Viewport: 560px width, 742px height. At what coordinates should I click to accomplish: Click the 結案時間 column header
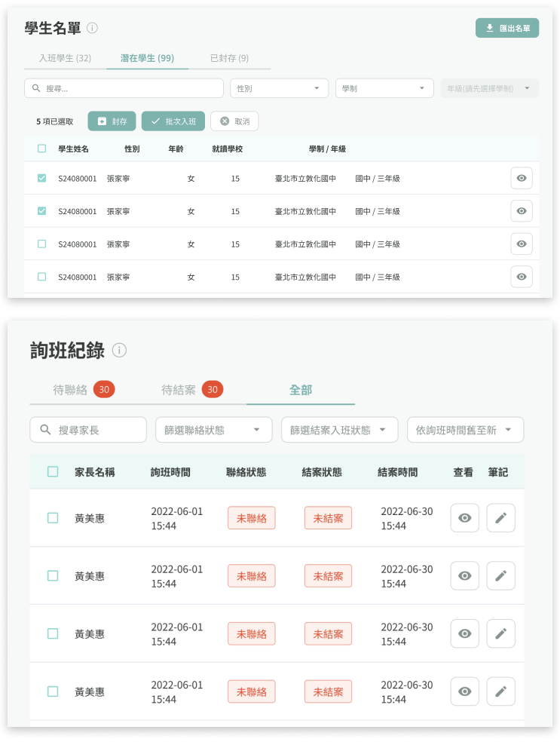click(x=398, y=472)
